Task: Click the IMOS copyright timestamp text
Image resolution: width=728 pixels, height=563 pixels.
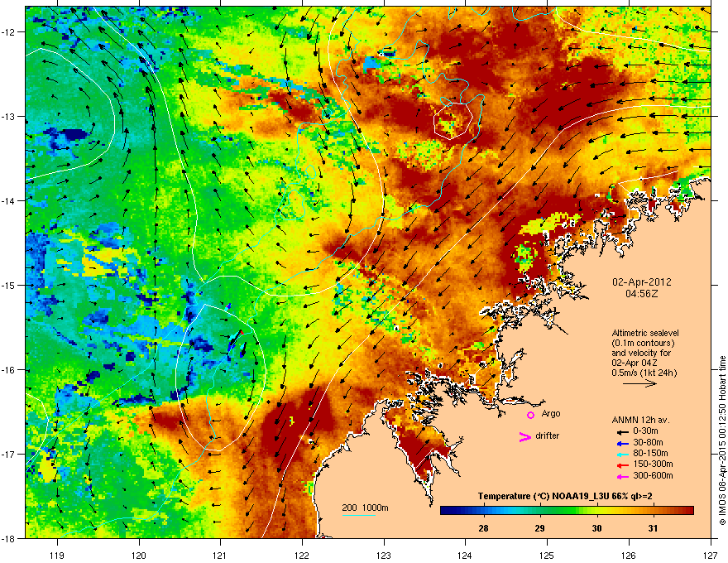Action: 722,440
